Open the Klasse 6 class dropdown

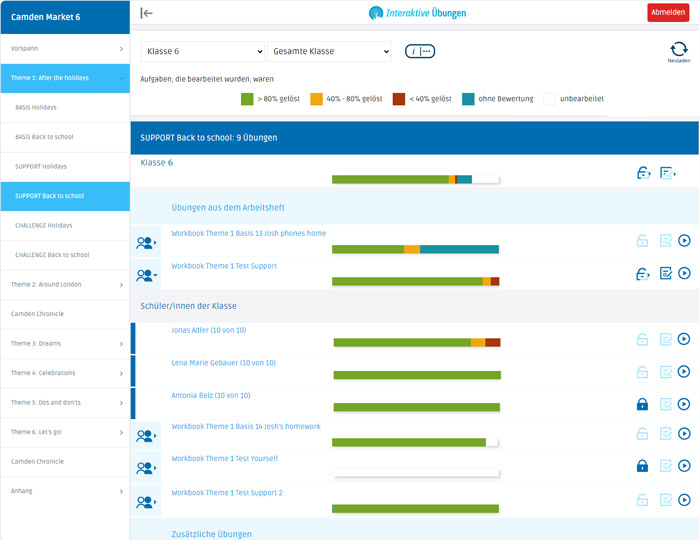[202, 51]
